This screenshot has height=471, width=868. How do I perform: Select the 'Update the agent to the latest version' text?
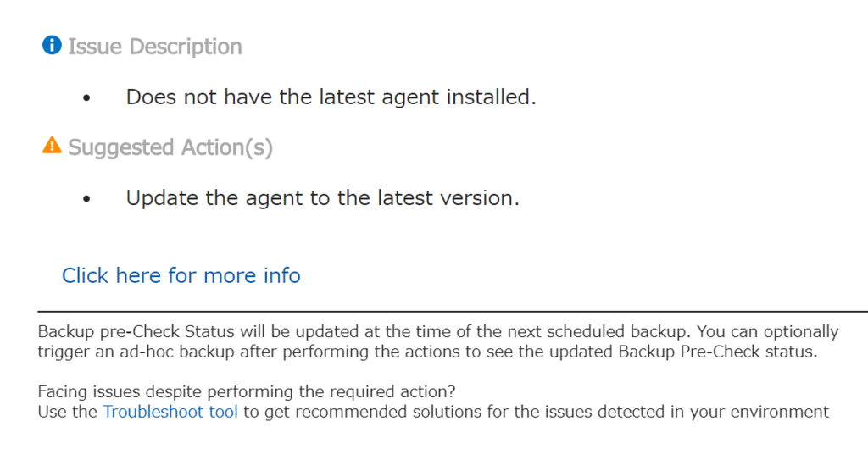tap(322, 198)
